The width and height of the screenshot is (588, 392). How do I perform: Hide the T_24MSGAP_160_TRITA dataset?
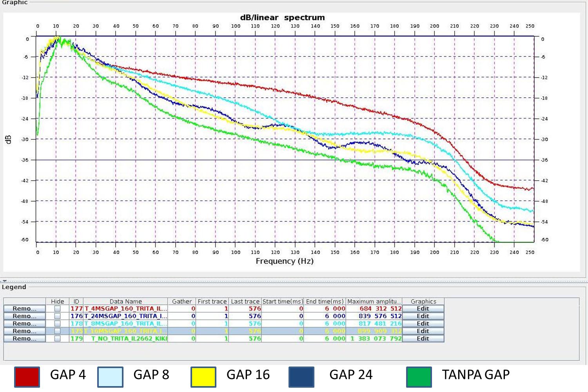tap(57, 316)
